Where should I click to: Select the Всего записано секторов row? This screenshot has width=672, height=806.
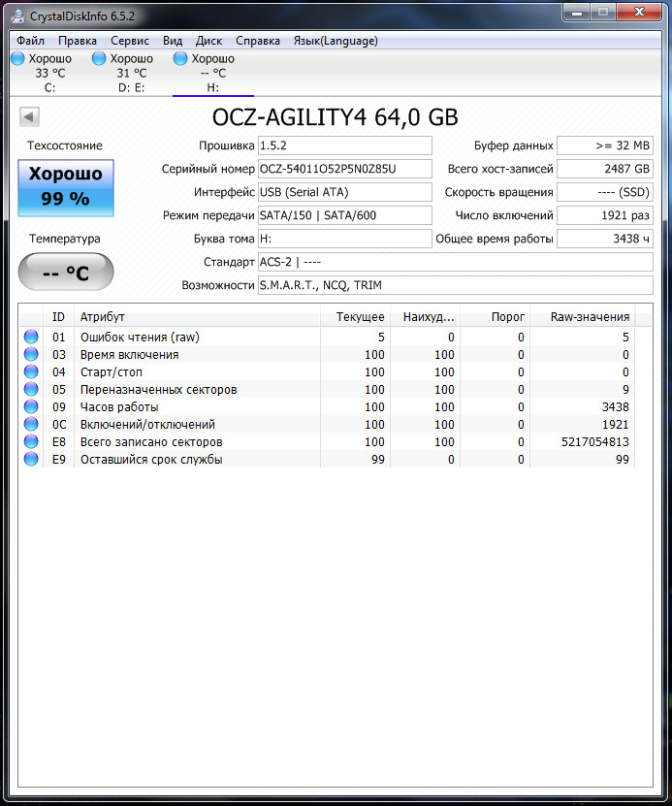(327, 442)
